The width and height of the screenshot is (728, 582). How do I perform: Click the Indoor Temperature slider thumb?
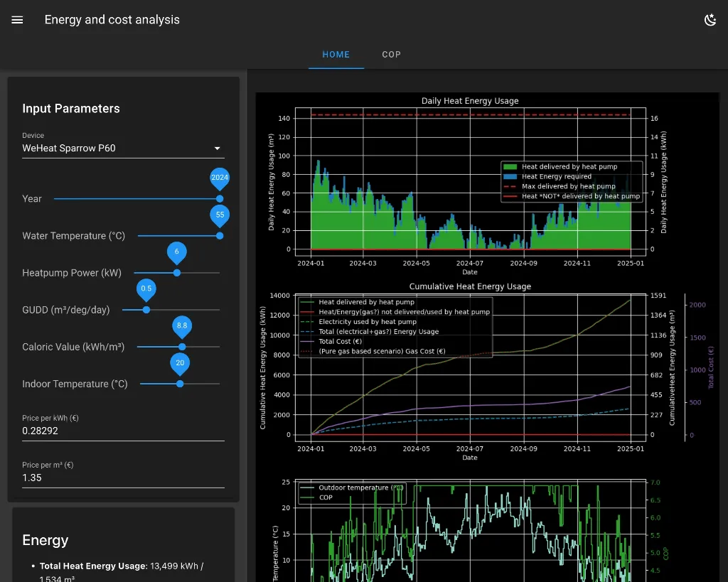click(x=180, y=384)
